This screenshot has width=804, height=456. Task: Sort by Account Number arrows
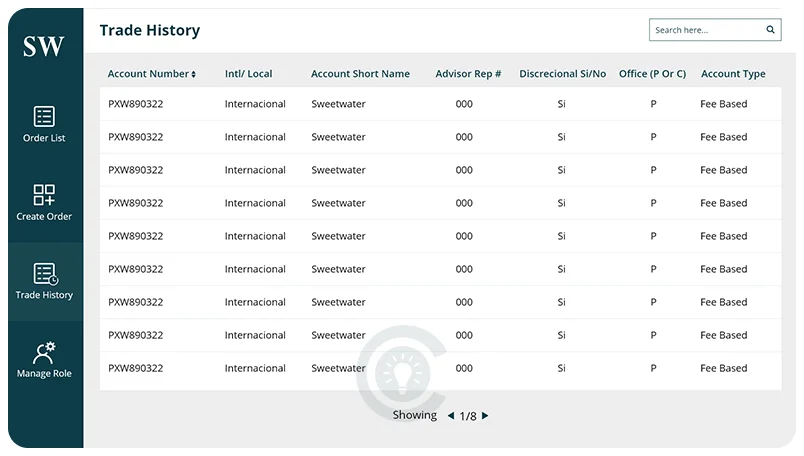[193, 74]
